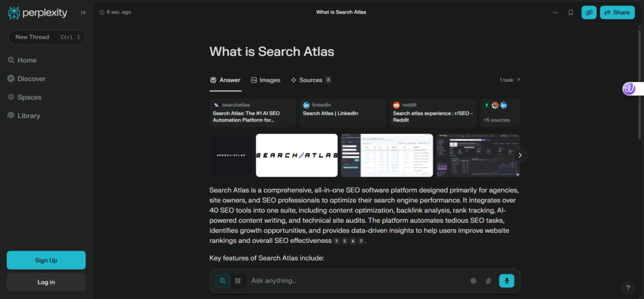Click the page vertical scrollbar

[639, 84]
